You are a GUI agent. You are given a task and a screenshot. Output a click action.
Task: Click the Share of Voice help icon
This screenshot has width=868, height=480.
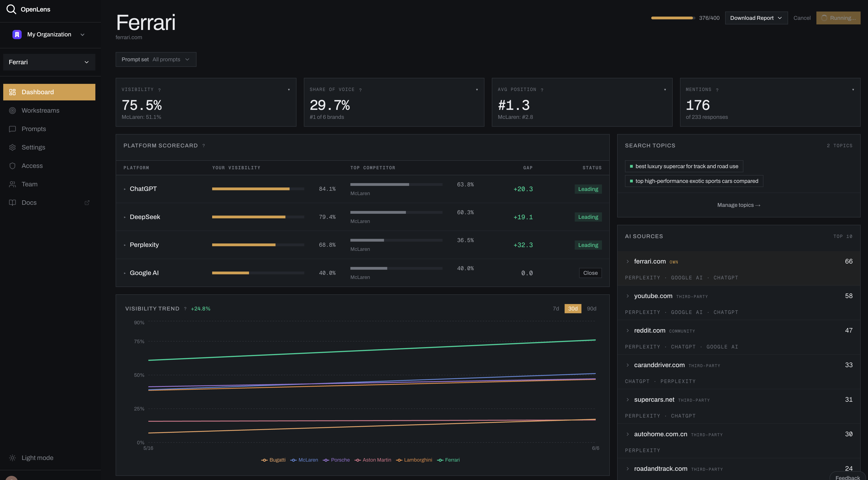pyautogui.click(x=360, y=90)
